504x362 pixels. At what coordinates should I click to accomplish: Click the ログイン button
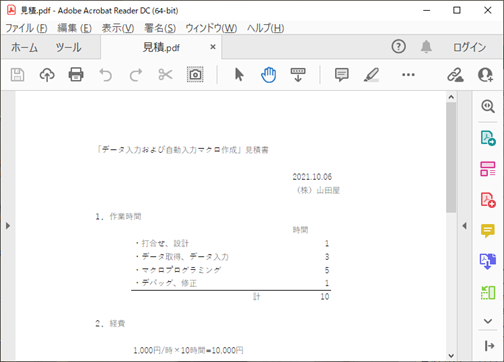tap(469, 47)
